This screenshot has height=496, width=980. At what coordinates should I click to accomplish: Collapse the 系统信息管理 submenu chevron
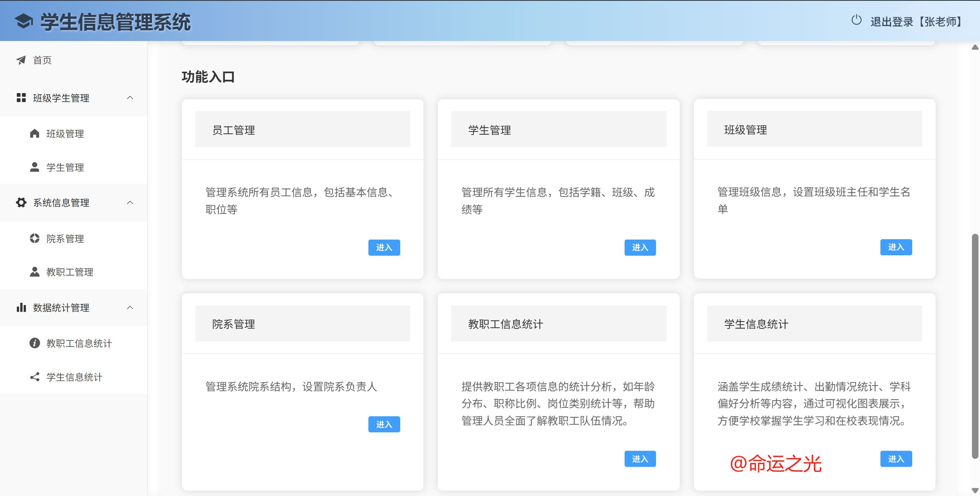point(130,202)
